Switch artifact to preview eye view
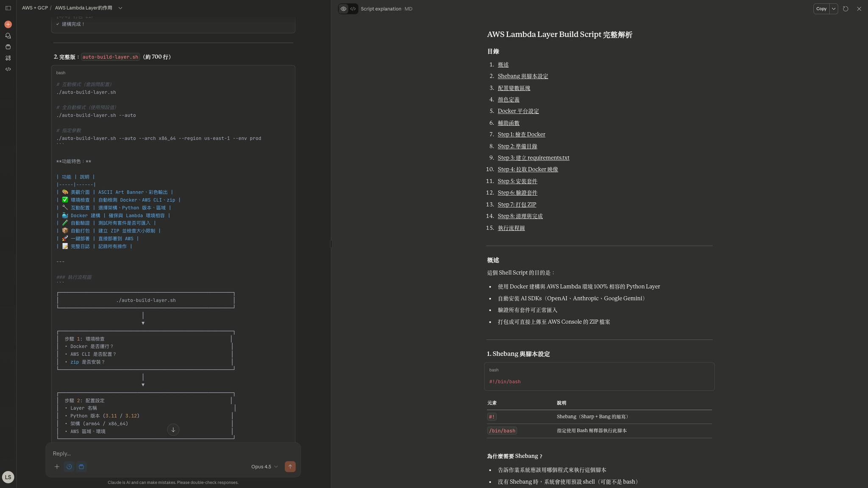The height and width of the screenshot is (488, 868). [x=343, y=9]
